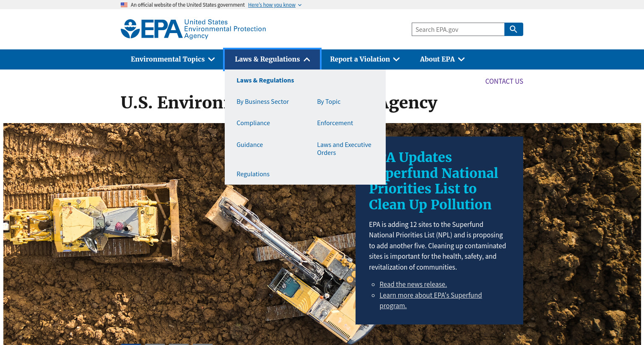Screen dimensions: 644x345
Task: Select Guidance menu item
Action: click(x=249, y=145)
